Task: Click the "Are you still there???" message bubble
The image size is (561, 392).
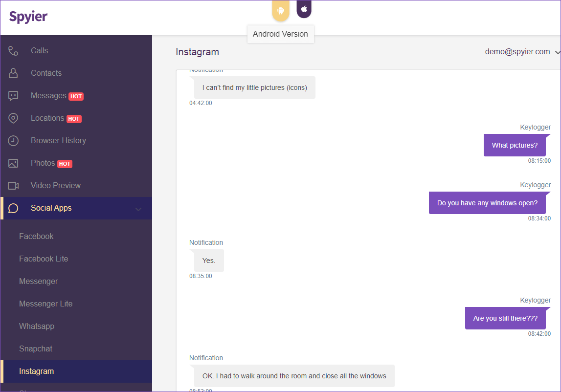Action: click(505, 318)
